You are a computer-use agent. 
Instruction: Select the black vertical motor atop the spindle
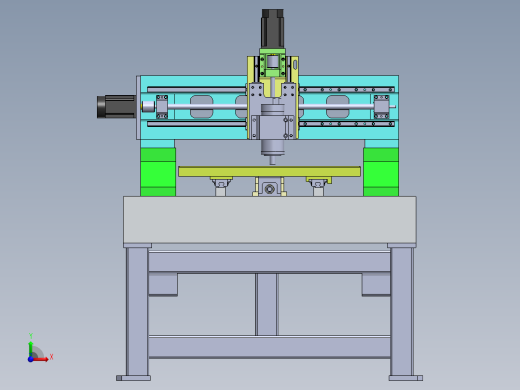coord(272,29)
